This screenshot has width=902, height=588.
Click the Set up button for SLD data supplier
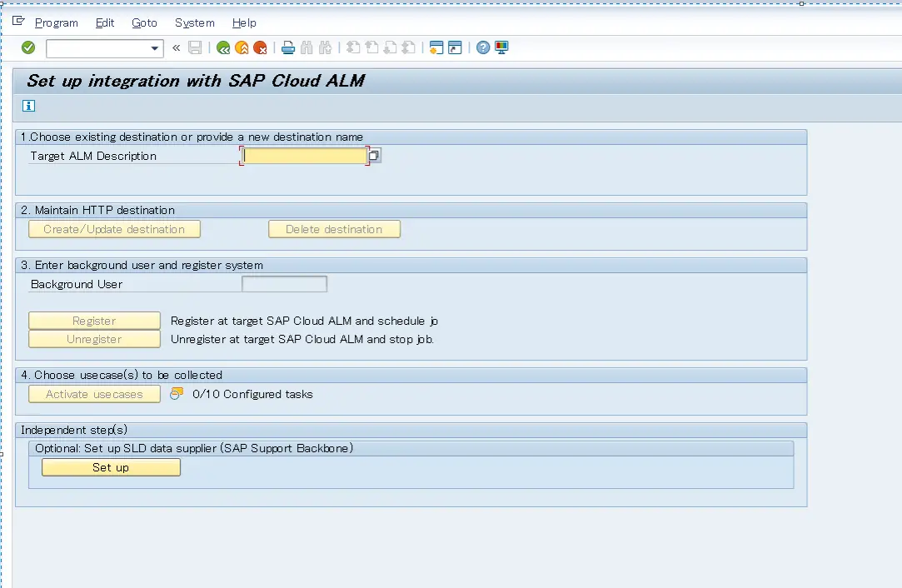coord(111,467)
